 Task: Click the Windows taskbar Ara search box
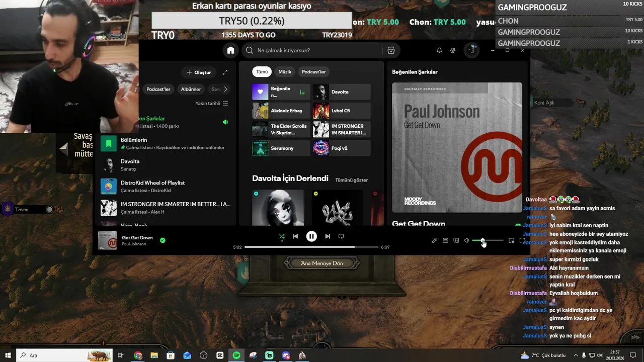pyautogui.click(x=64, y=355)
